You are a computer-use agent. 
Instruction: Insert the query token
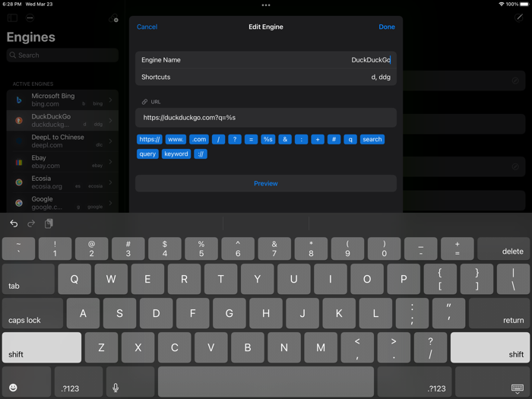[x=147, y=154]
